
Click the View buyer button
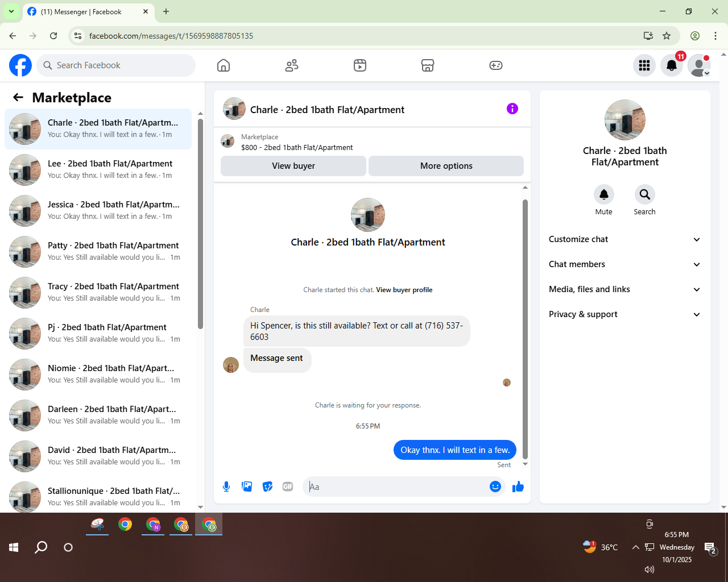(x=293, y=166)
